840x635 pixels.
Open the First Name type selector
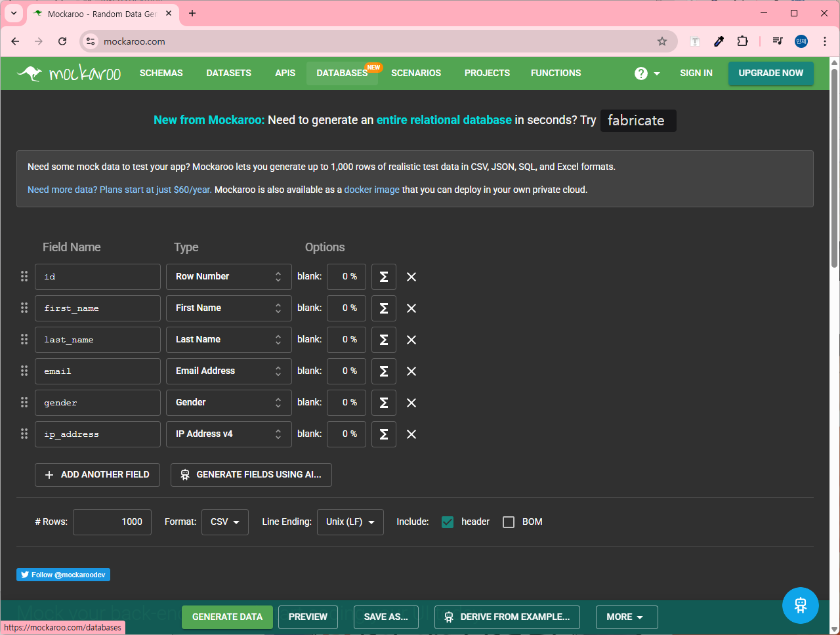[x=229, y=308]
